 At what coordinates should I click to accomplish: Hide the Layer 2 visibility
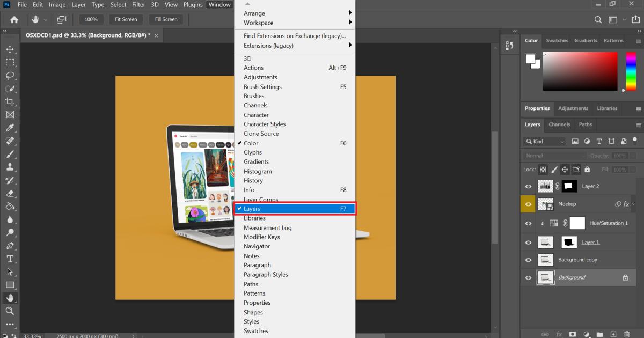(x=528, y=186)
